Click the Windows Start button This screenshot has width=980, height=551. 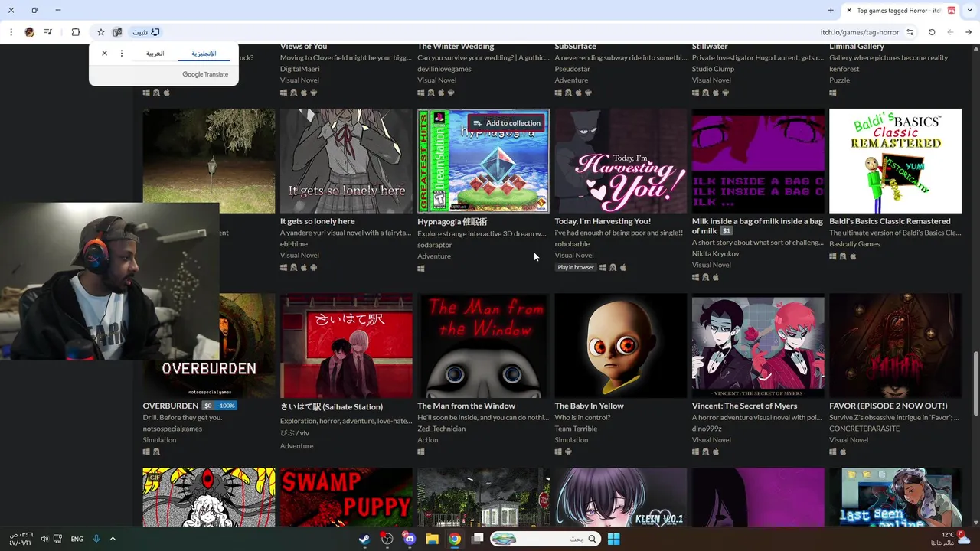pyautogui.click(x=613, y=539)
